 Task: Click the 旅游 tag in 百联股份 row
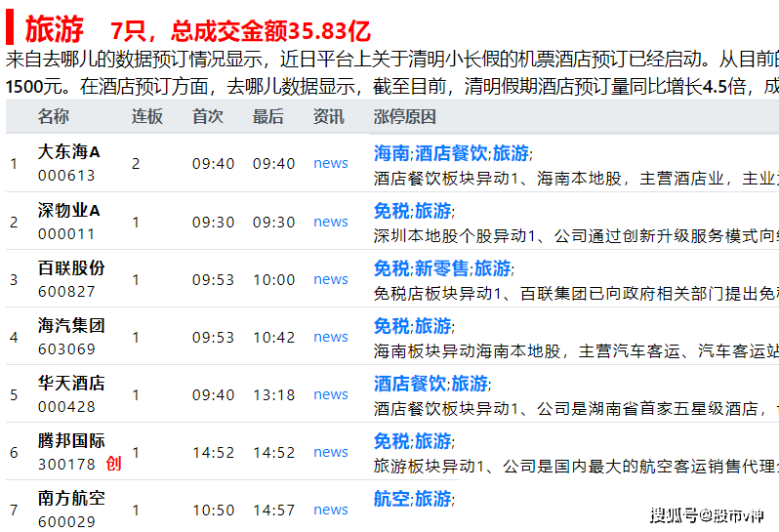(492, 268)
